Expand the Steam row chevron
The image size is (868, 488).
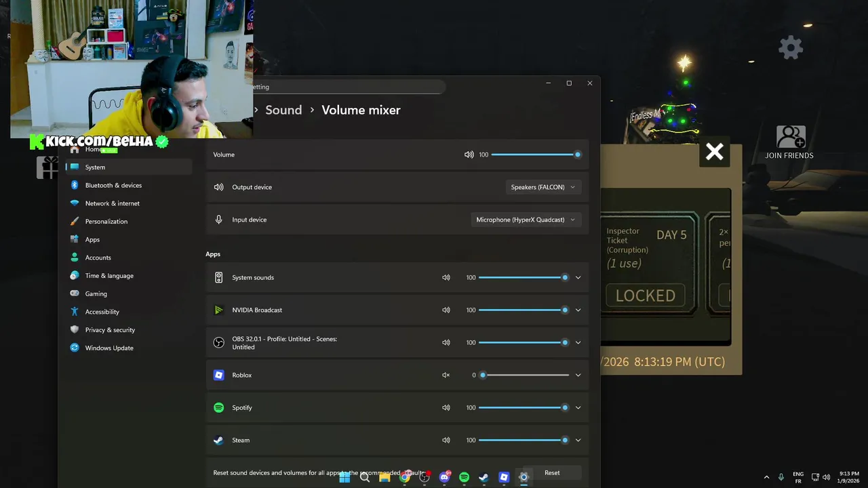click(x=578, y=440)
